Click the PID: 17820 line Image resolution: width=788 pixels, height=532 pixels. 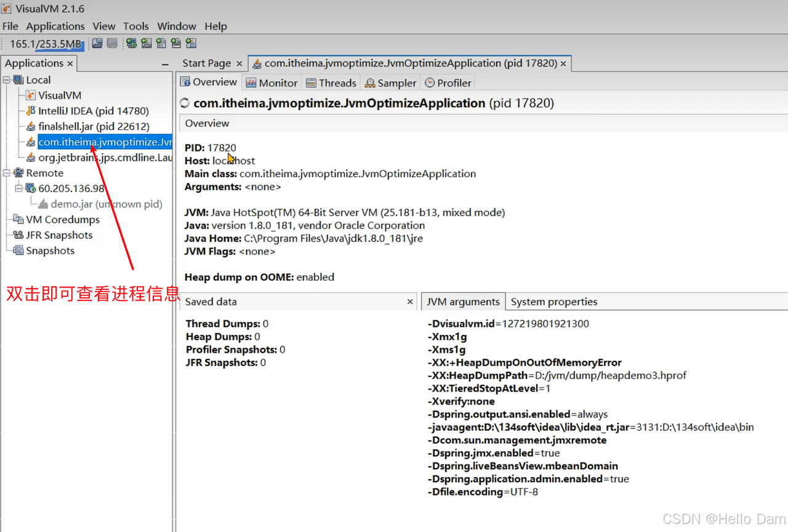click(211, 148)
